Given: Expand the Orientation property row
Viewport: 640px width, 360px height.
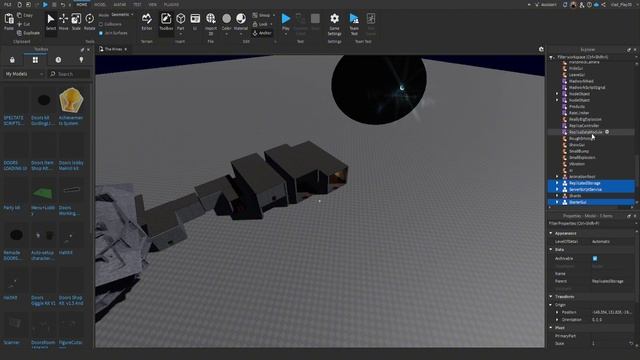Looking at the screenshot, I should [x=557, y=320].
